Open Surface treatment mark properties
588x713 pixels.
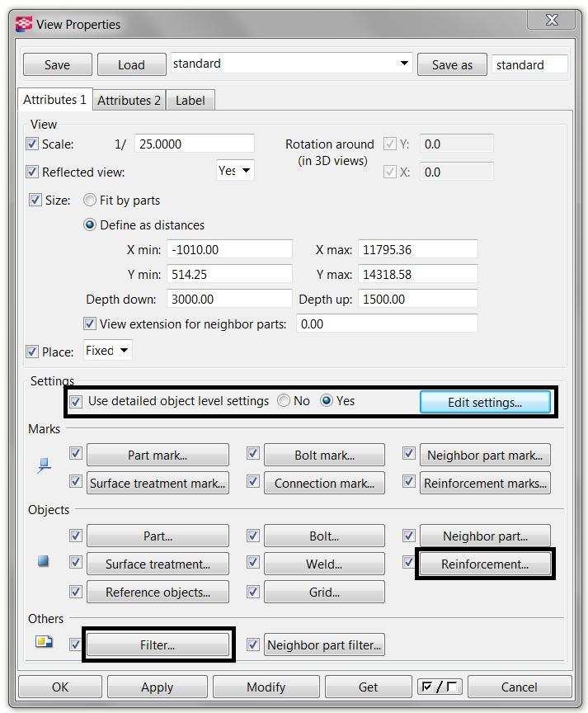click(158, 483)
